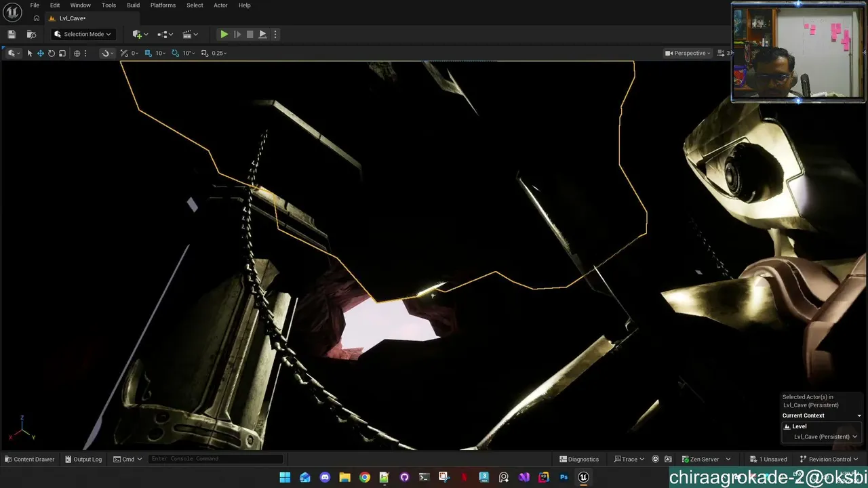Open the Trace dropdown
868x488 pixels.
629,459
